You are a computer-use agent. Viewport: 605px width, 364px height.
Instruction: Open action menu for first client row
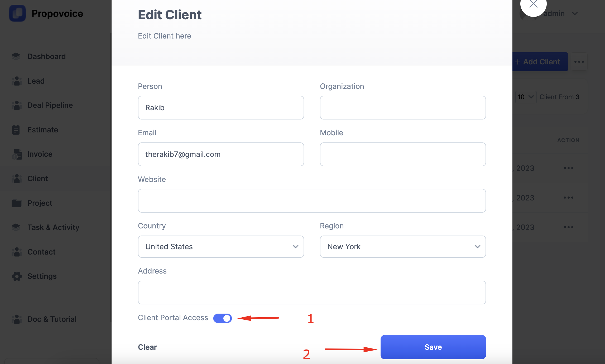click(569, 168)
